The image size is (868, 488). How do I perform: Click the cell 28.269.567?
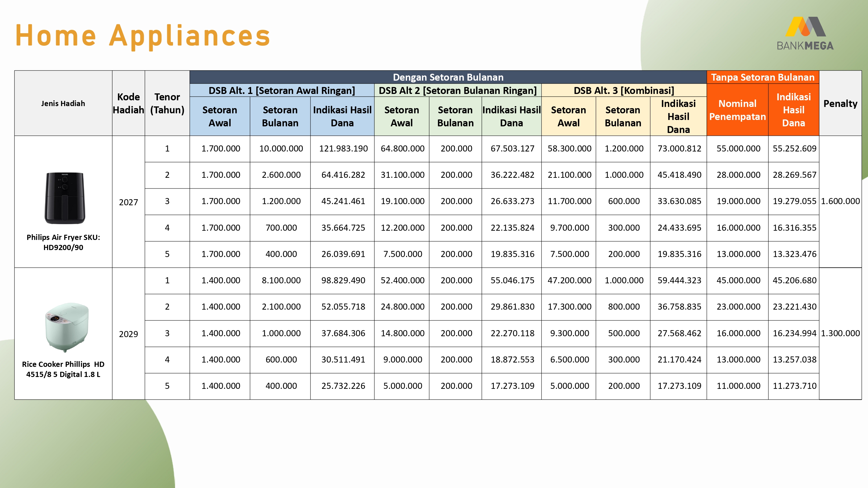[x=794, y=175]
